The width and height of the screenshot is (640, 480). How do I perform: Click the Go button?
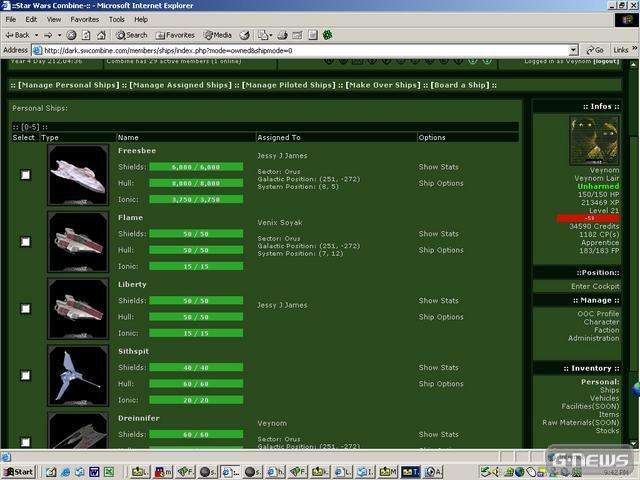click(x=595, y=50)
